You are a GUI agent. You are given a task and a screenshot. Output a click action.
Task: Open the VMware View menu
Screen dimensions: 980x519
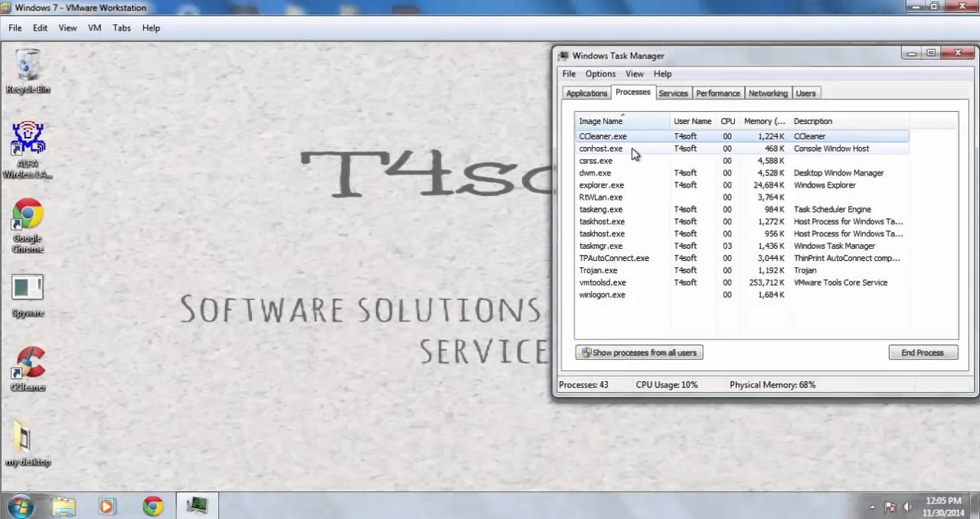tap(67, 28)
